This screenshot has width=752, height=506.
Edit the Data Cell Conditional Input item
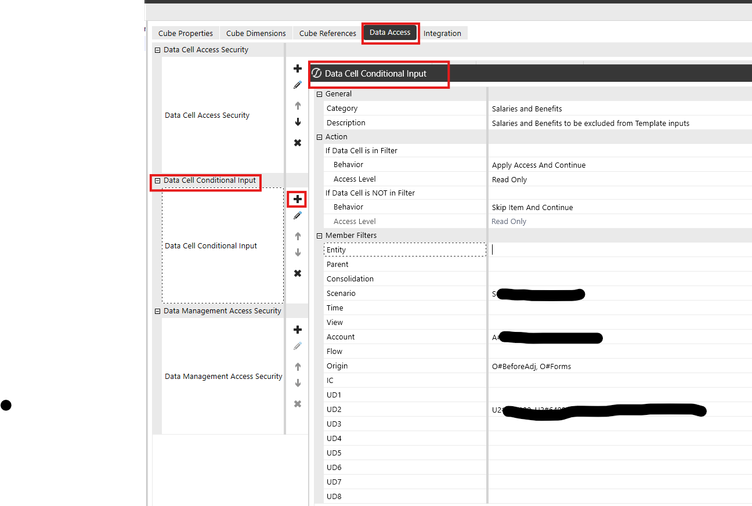point(297,216)
